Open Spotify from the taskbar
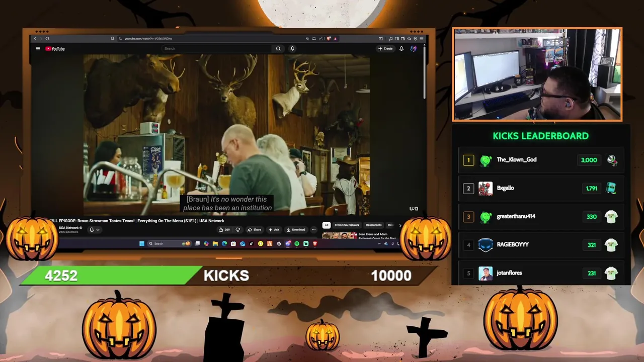644x362 pixels. 297,244
